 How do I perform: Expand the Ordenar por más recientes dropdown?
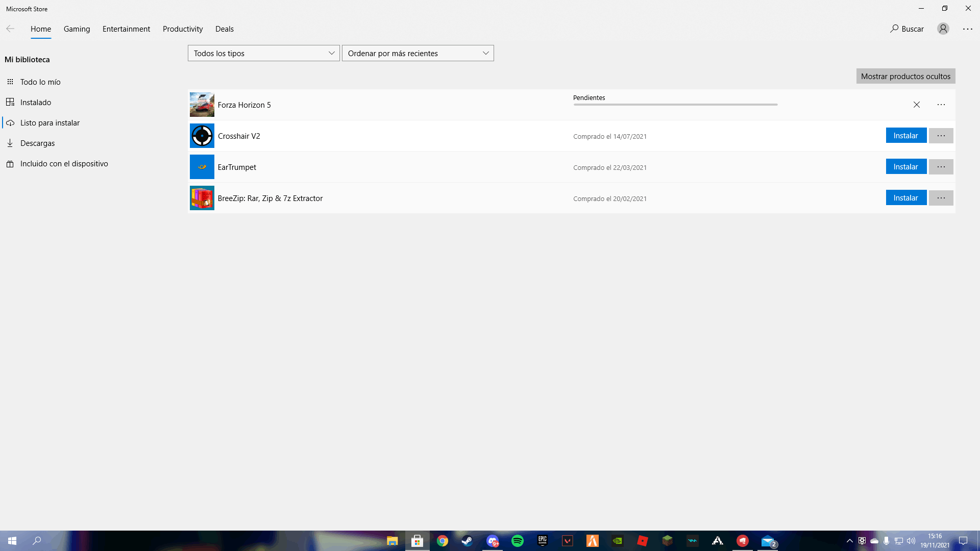tap(418, 53)
